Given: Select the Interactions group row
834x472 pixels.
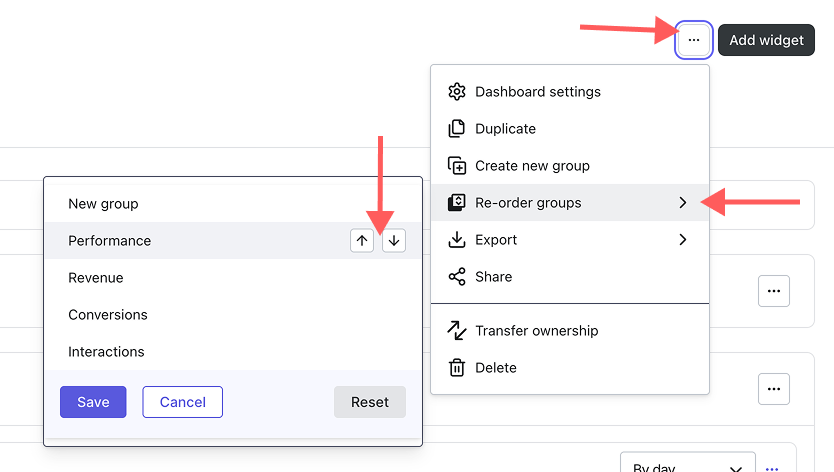Looking at the screenshot, I should coord(233,352).
